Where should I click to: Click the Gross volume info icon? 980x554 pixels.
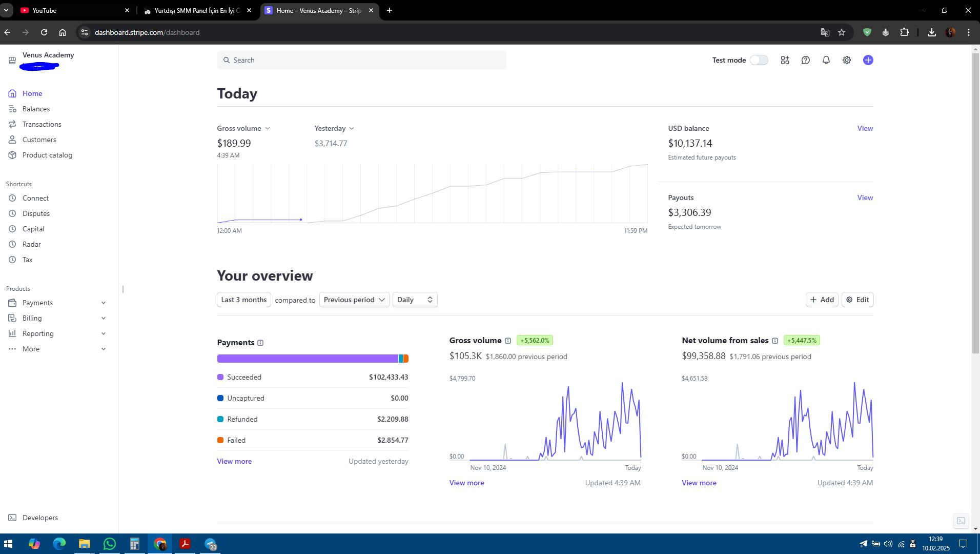click(x=507, y=341)
